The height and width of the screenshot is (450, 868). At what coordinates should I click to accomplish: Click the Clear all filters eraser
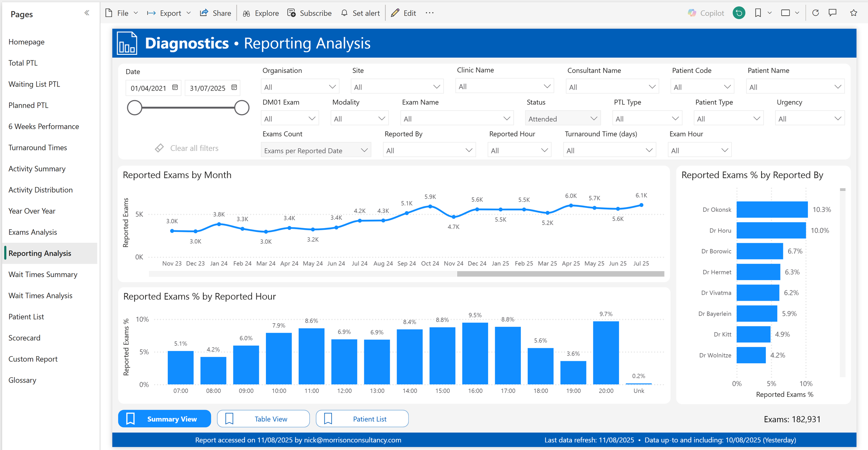pos(159,148)
